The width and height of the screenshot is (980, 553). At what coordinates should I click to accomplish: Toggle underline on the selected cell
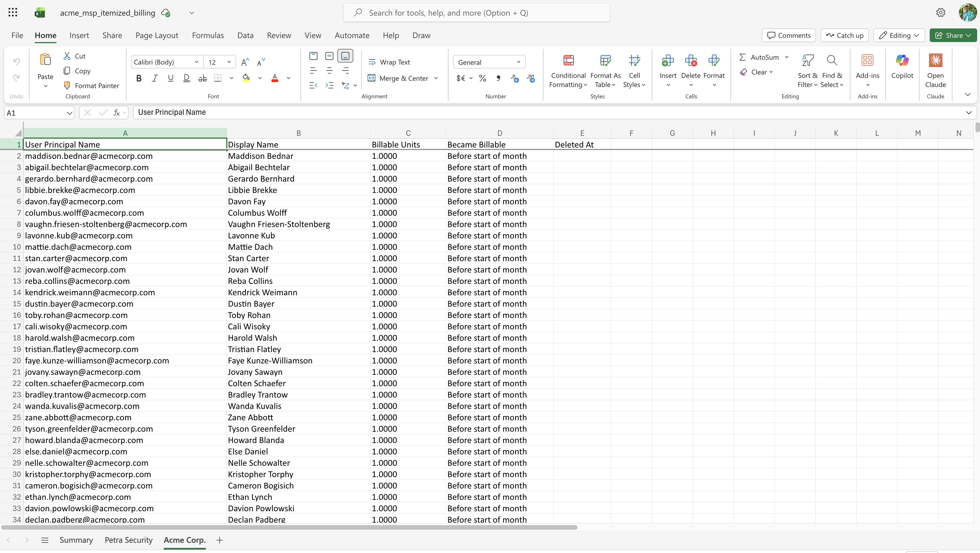tap(171, 78)
